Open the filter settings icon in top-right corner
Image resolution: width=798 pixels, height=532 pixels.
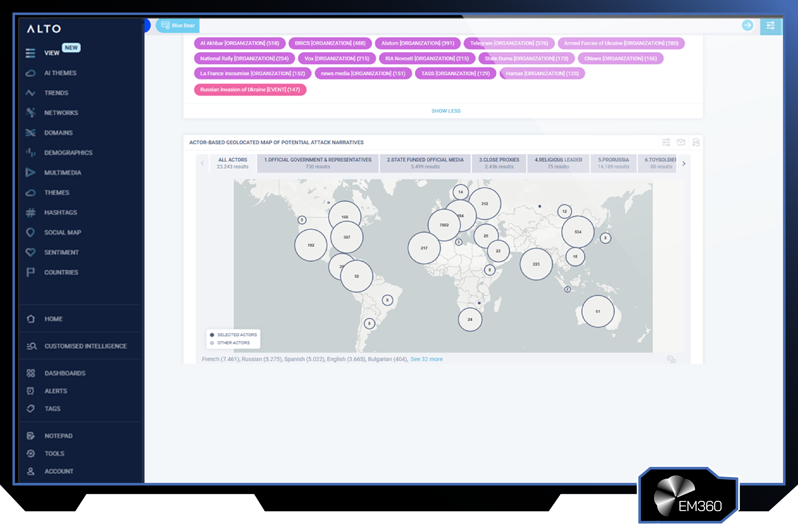coord(771,26)
